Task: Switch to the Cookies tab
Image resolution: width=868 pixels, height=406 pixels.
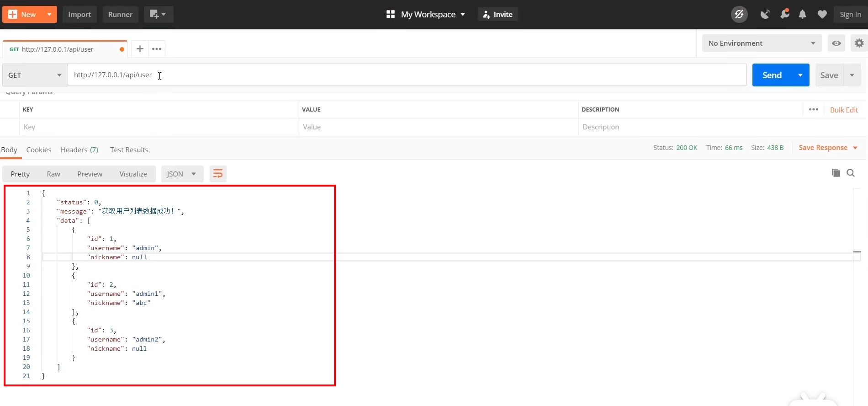Action: [x=39, y=150]
